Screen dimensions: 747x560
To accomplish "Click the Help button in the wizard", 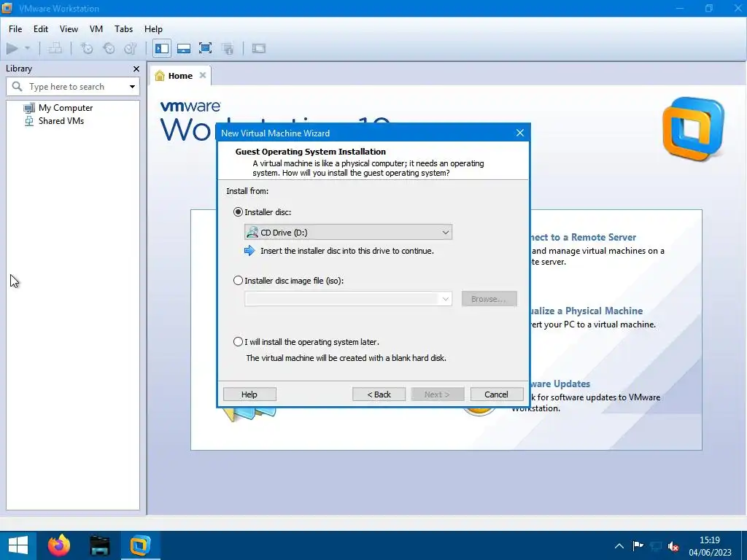I will (x=249, y=394).
